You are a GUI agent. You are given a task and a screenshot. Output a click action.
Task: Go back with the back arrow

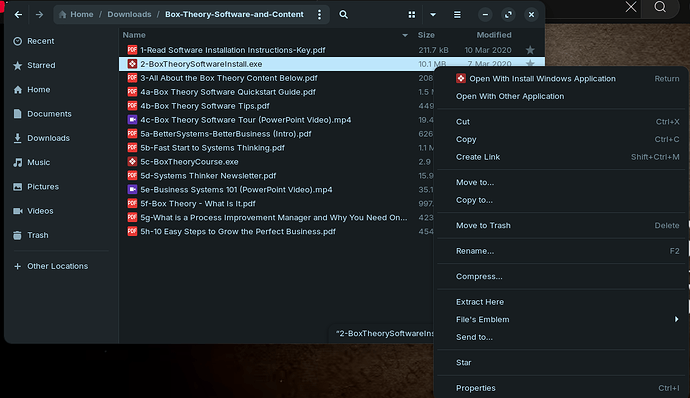click(x=18, y=15)
